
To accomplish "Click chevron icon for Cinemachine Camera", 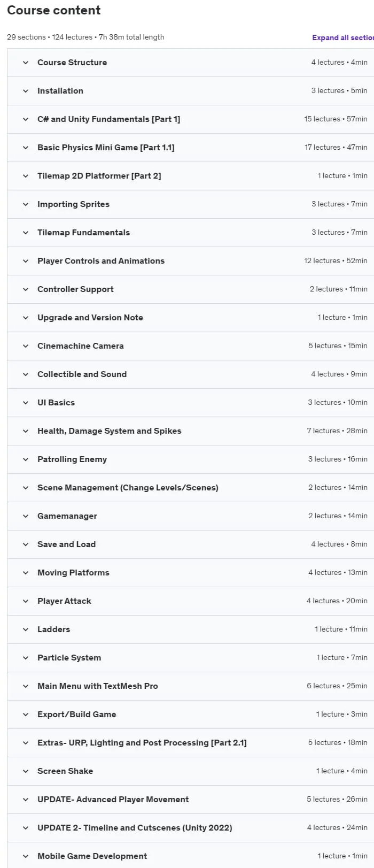I will [x=26, y=346].
